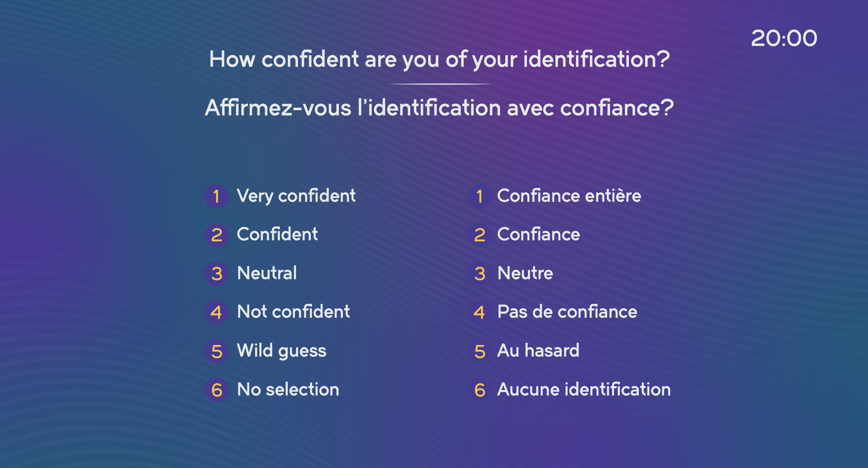The image size is (868, 468).
Task: Select the number 1 badge beside Confiance entière
Action: pos(480,196)
